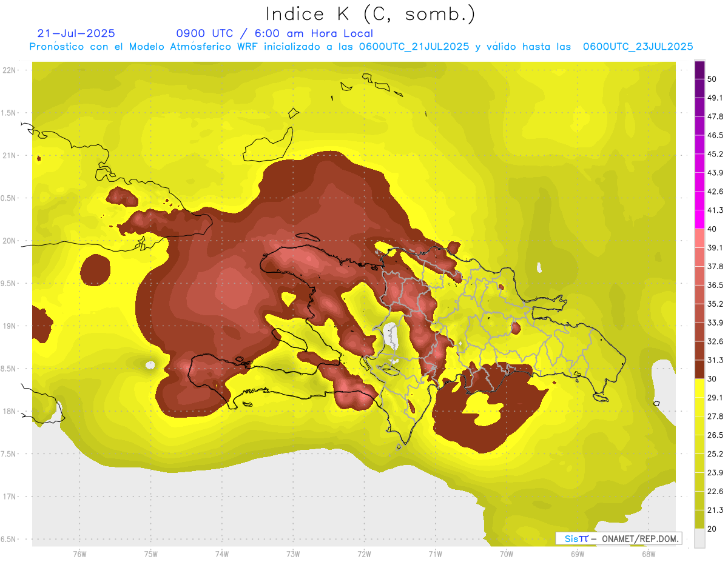The image size is (728, 562).
Task: Click salmon swatch between 39.1 and 40
Action: (x=699, y=238)
